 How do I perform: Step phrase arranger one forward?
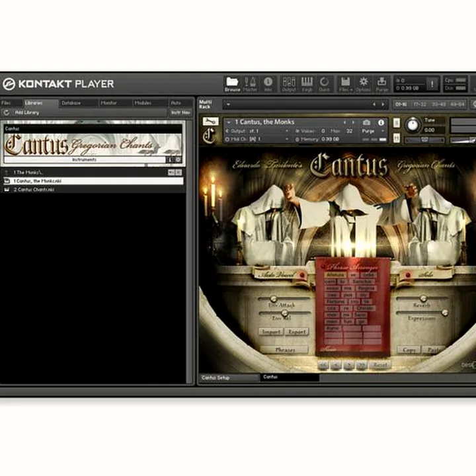[348, 364]
